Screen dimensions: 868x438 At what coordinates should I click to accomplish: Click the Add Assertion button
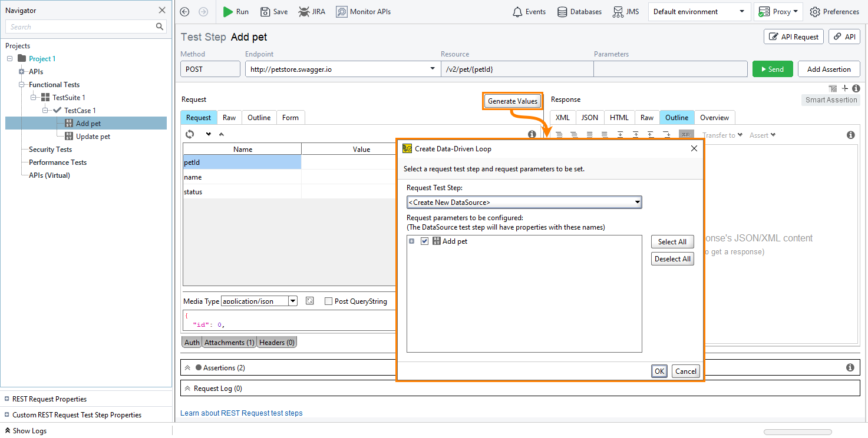click(x=829, y=69)
